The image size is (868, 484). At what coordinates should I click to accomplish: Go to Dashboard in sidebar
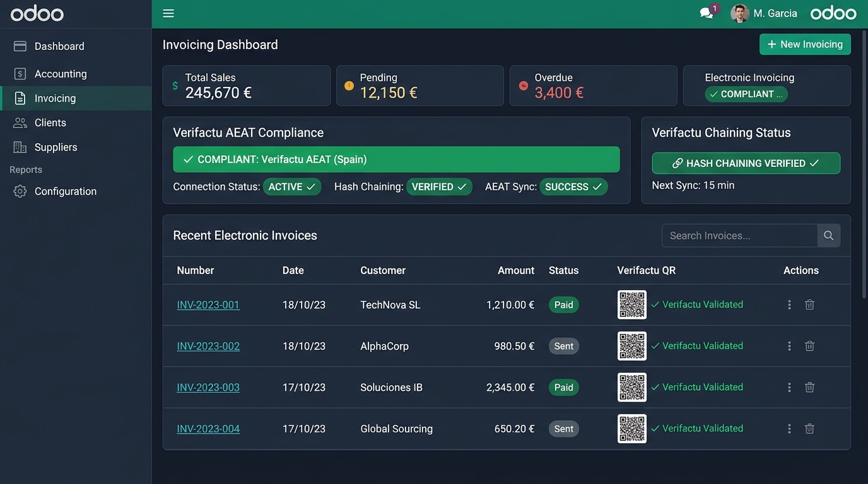pos(76,46)
